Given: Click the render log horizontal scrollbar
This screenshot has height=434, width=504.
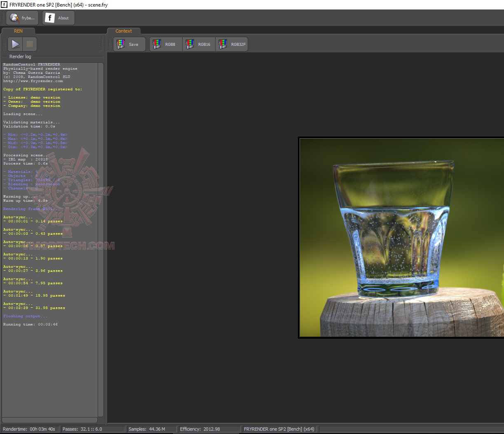Looking at the screenshot, I should (50, 420).
